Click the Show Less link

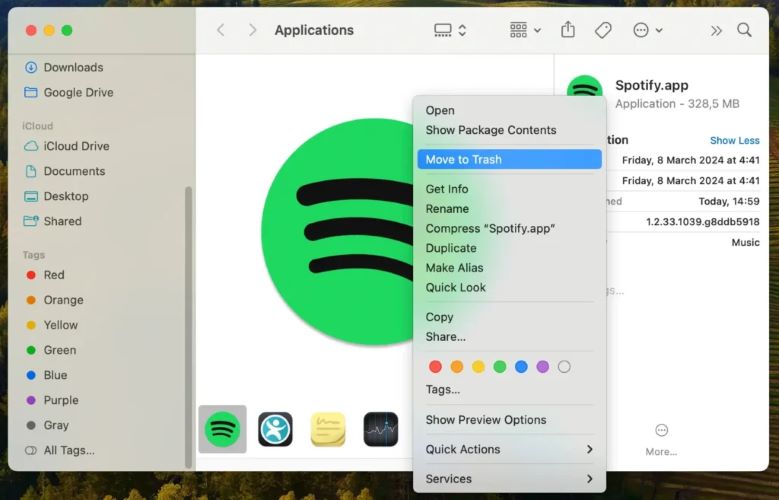[734, 141]
